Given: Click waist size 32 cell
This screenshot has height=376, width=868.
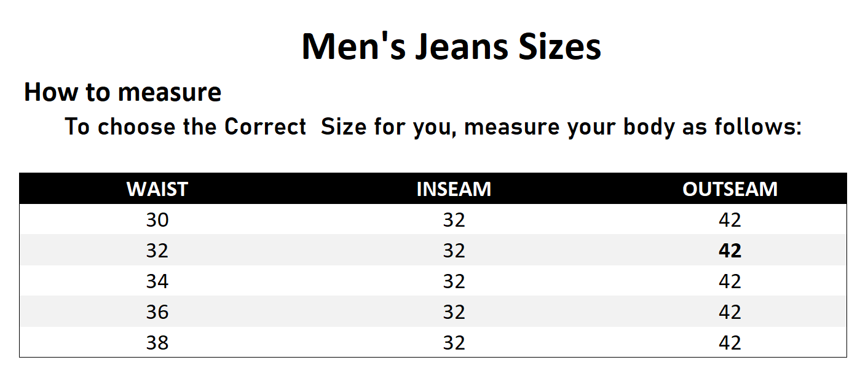Looking at the screenshot, I should click(x=157, y=251).
